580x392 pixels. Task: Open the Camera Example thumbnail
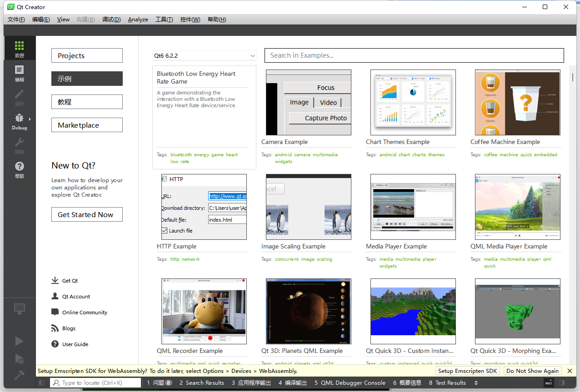tap(309, 102)
